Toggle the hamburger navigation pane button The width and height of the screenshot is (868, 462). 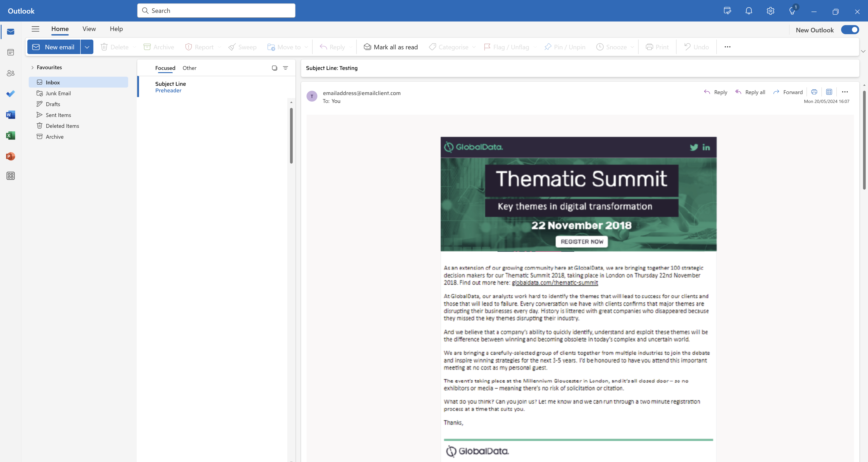(35, 29)
